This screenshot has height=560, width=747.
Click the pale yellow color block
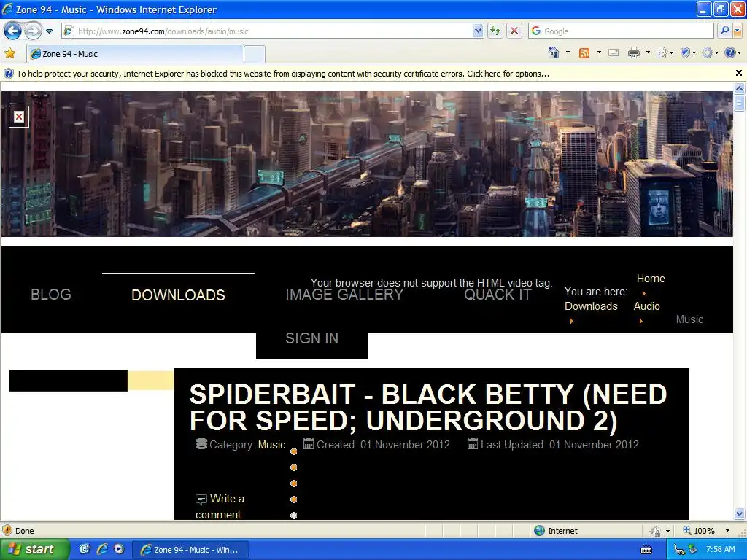point(150,381)
